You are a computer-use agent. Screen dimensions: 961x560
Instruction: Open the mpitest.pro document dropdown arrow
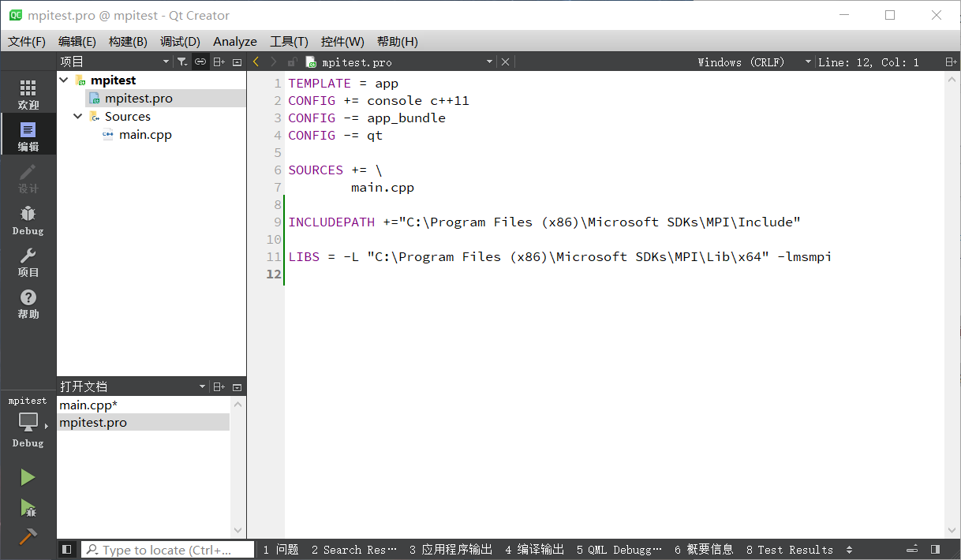(489, 61)
